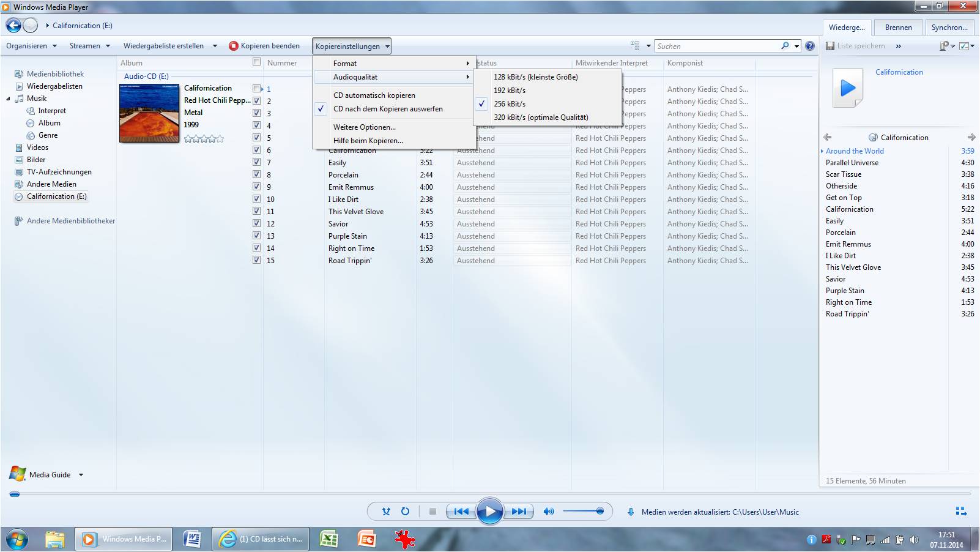Select the Bilder library icon
The image size is (980, 552).
point(19,160)
